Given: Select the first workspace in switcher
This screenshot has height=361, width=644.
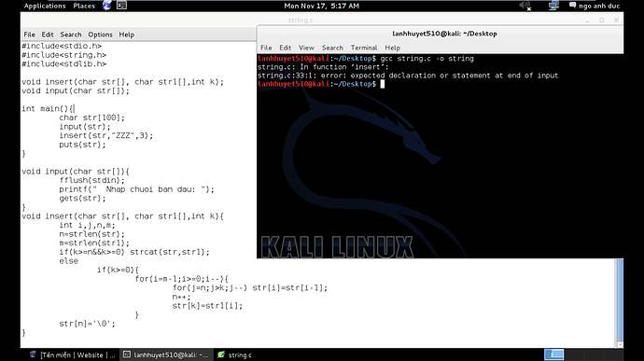Looking at the screenshot, I should [x=554, y=354].
